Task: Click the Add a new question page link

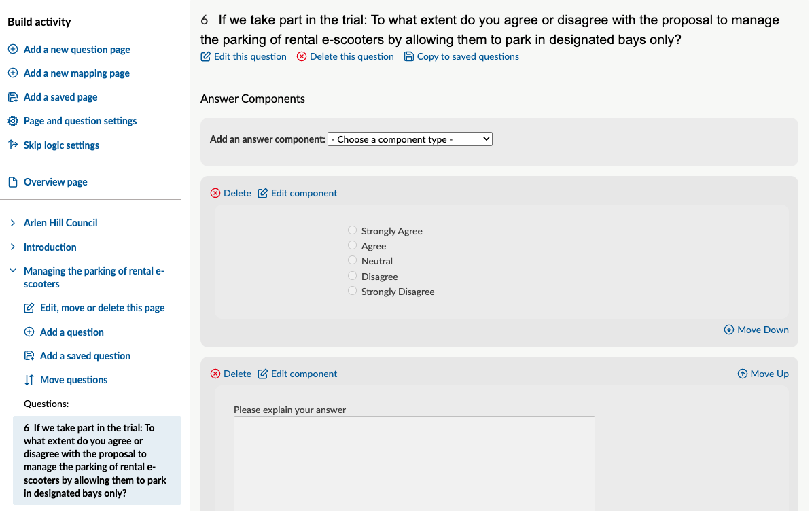Action: point(77,49)
